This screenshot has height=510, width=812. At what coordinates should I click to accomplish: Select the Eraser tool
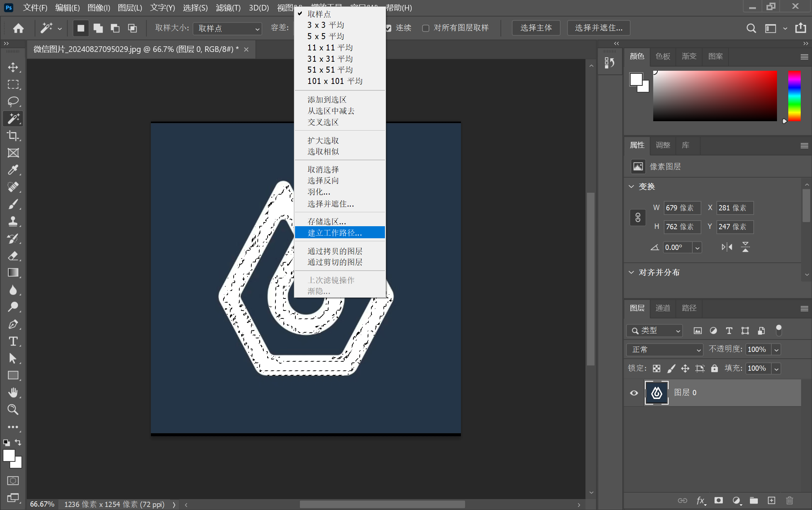click(13, 256)
